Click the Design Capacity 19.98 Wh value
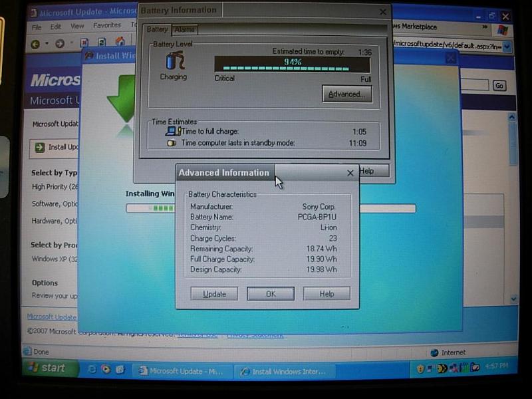This screenshot has width=532, height=399. pos(321,269)
